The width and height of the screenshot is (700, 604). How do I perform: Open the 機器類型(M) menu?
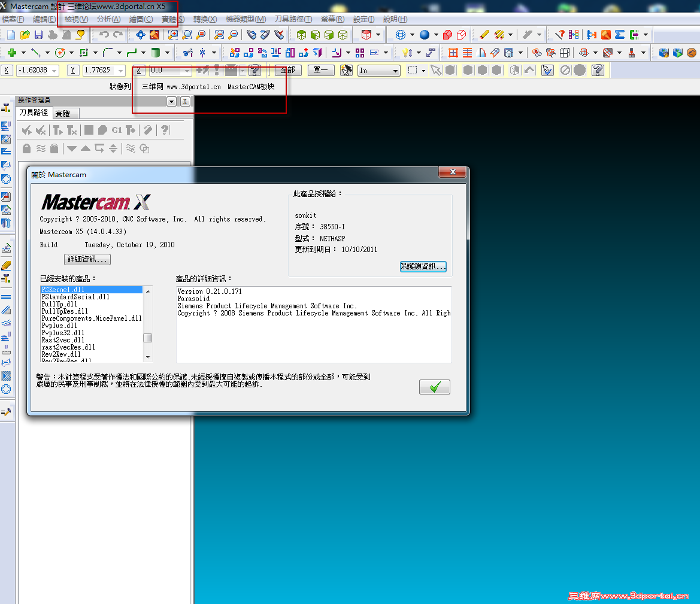[246, 19]
